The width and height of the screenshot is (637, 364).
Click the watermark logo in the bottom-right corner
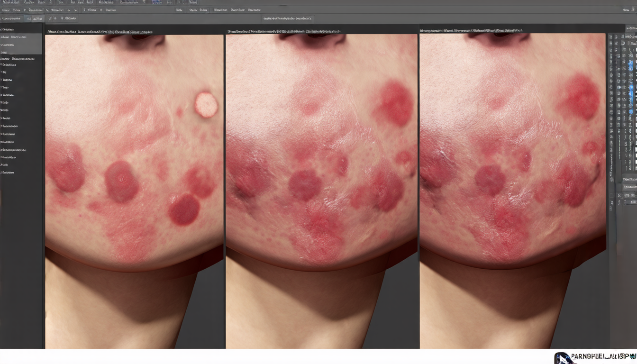(x=563, y=358)
